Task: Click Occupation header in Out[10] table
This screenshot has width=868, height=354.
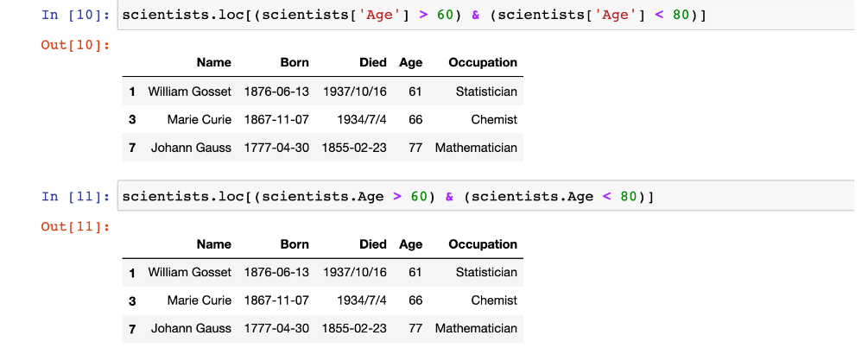Action: click(x=483, y=62)
